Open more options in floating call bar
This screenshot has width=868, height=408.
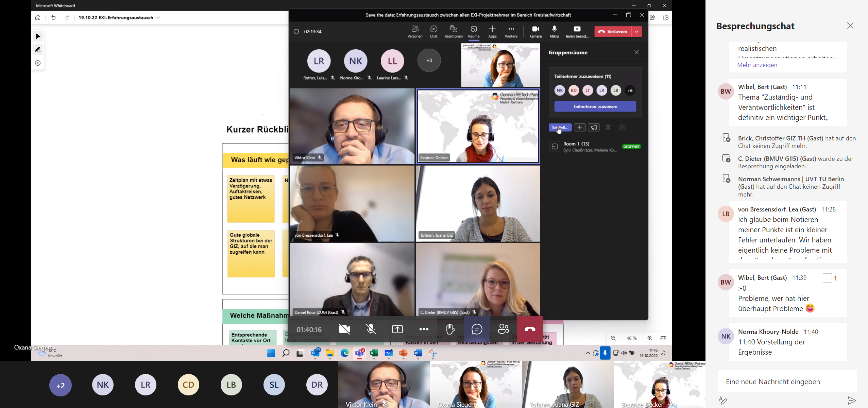click(x=424, y=329)
